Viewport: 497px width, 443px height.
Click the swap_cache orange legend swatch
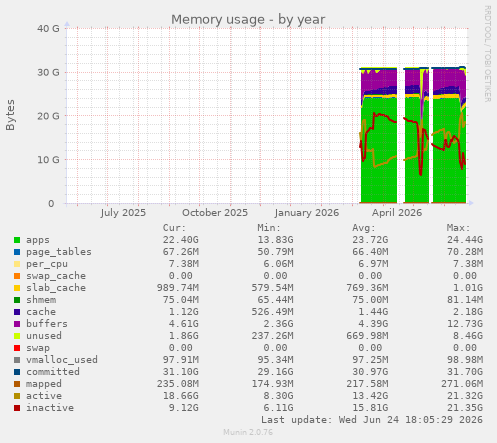point(17,276)
